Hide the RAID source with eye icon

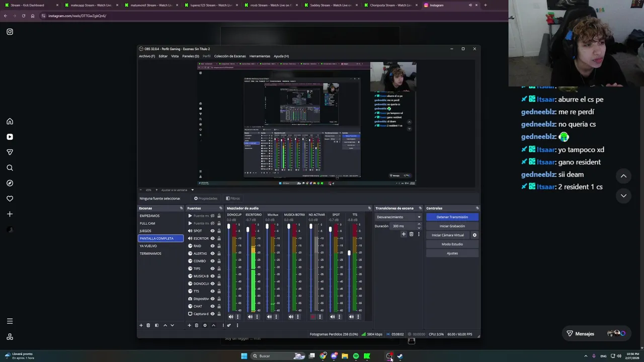click(x=212, y=246)
